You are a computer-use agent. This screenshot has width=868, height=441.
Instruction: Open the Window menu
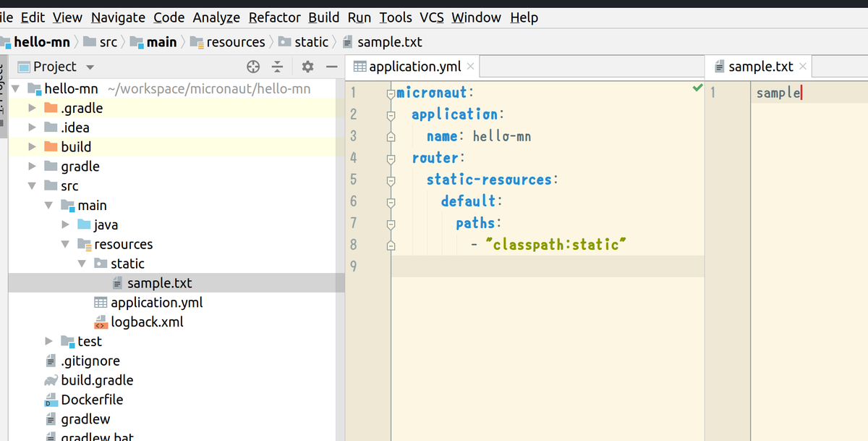477,17
